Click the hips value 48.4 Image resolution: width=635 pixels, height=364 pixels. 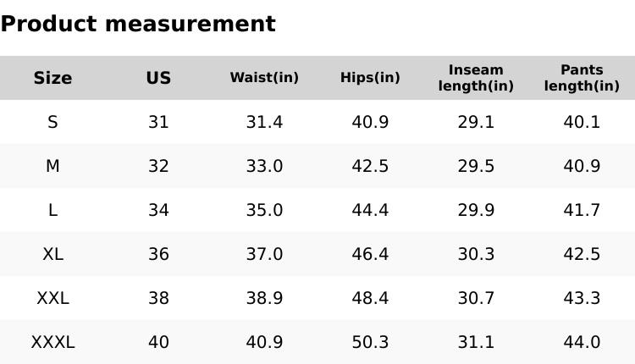[370, 298]
